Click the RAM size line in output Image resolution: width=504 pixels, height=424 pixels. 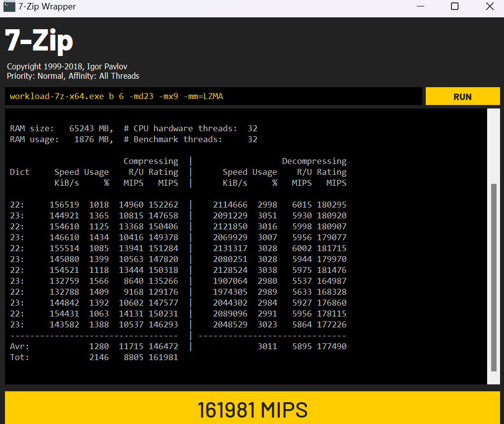tap(62, 128)
